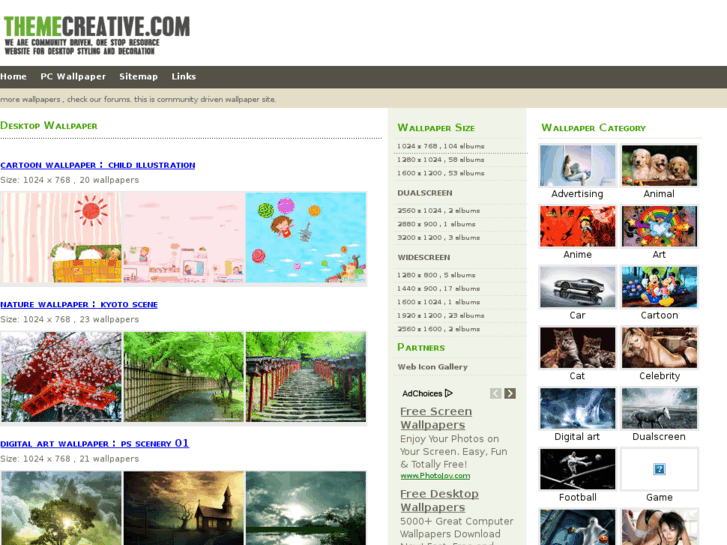Click the next ad arrow button

tap(510, 393)
